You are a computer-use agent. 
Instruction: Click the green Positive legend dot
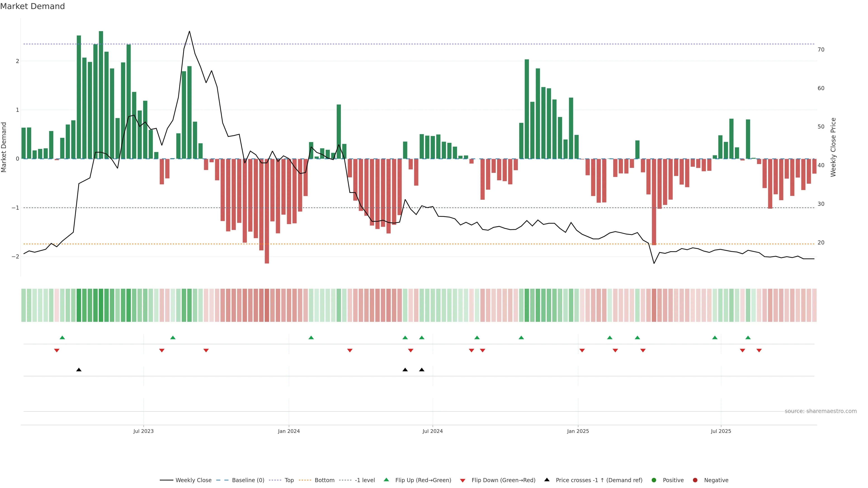point(654,480)
